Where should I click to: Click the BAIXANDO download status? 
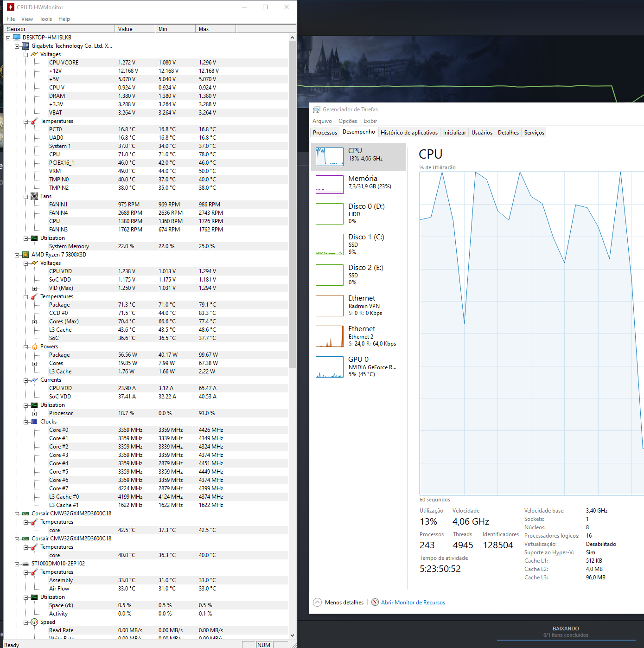click(566, 629)
